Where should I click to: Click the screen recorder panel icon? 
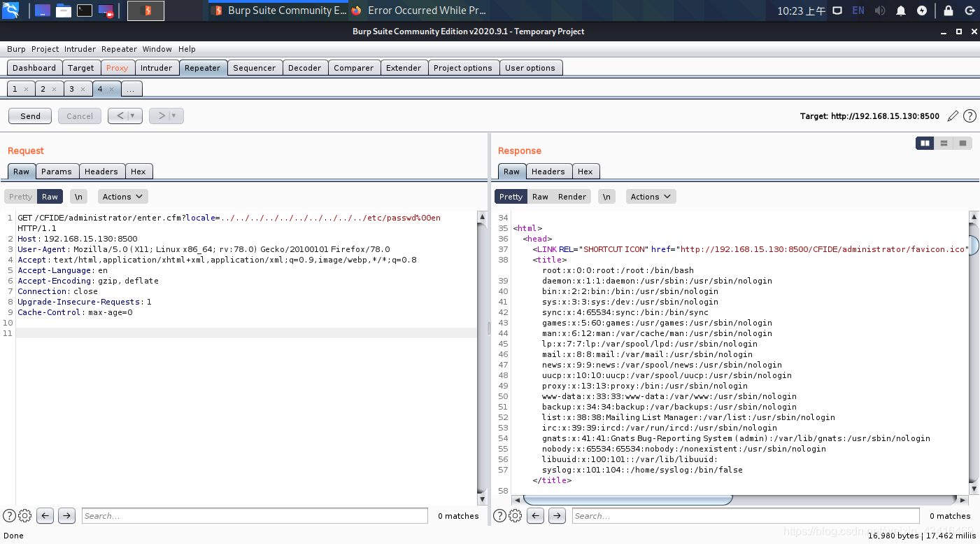[x=106, y=11]
